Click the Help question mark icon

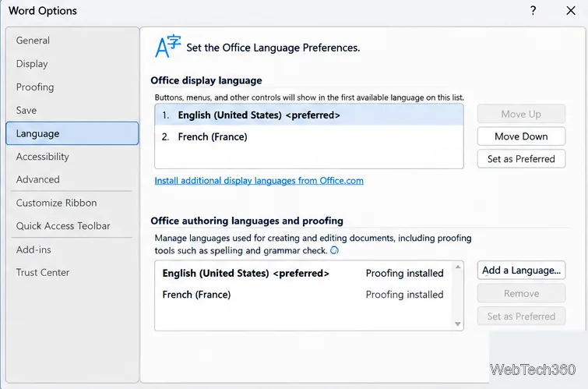533,10
